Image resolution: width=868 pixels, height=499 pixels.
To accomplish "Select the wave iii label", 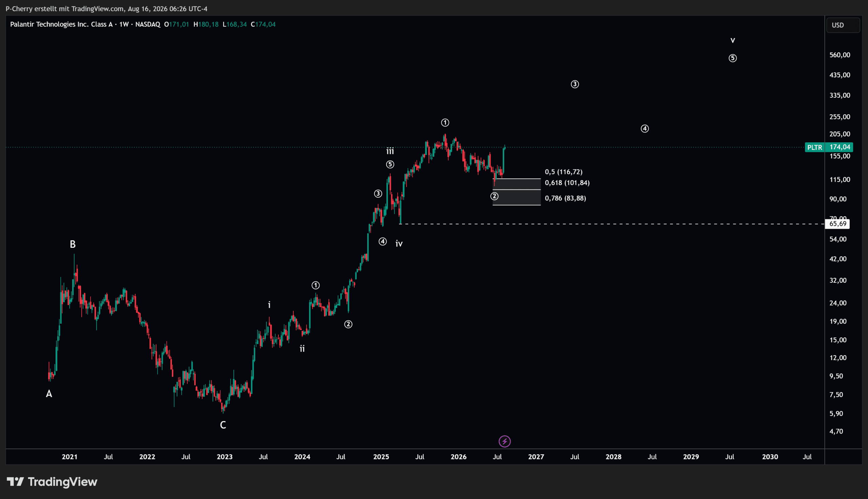I will click(390, 151).
